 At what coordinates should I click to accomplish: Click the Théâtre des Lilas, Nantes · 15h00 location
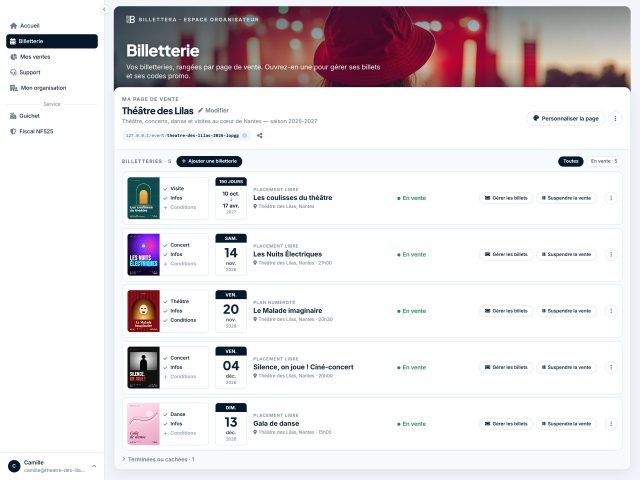tap(293, 432)
